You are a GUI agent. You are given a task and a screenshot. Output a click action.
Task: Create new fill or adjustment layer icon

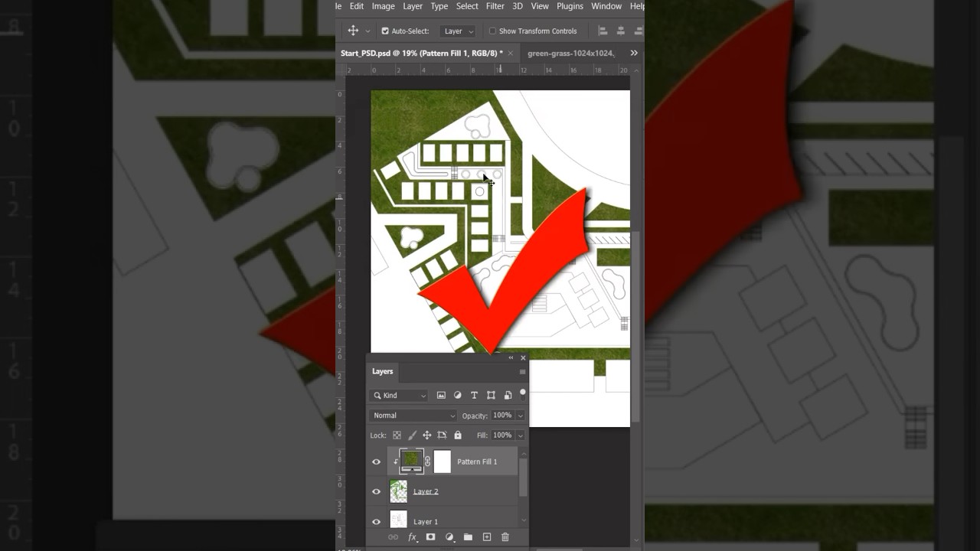click(x=449, y=537)
